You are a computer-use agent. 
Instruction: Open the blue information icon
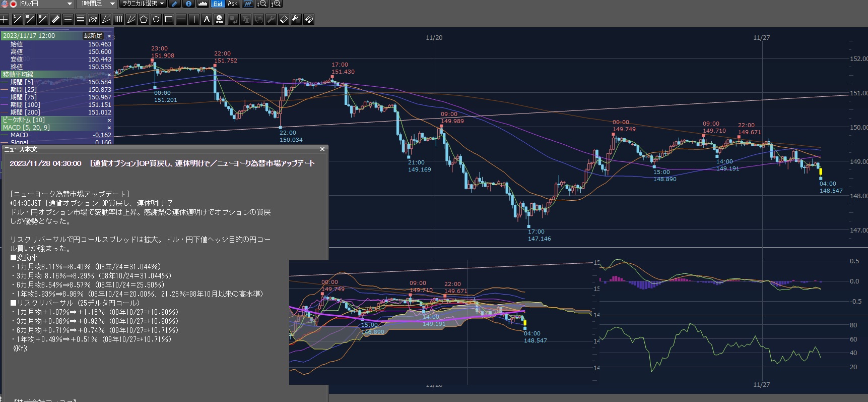(188, 4)
